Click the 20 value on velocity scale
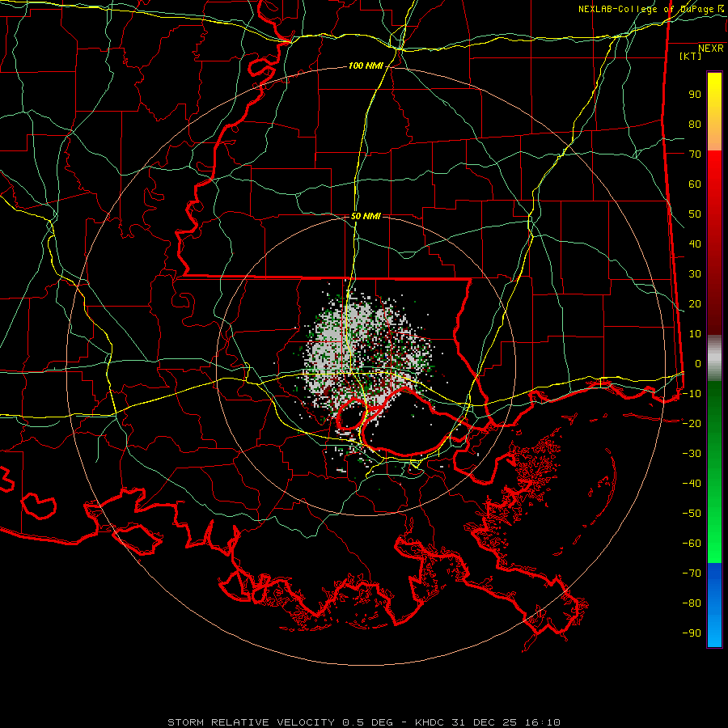Screen dimensions: 728x728 click(695, 304)
